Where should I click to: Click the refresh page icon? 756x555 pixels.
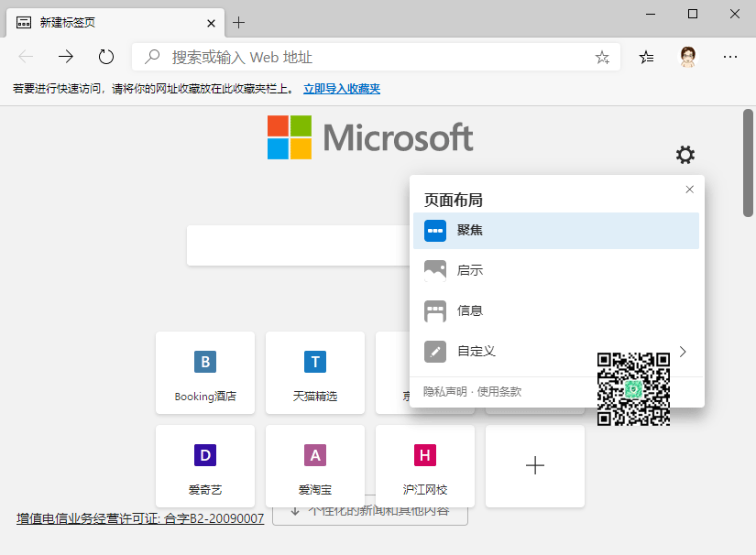[x=106, y=57]
